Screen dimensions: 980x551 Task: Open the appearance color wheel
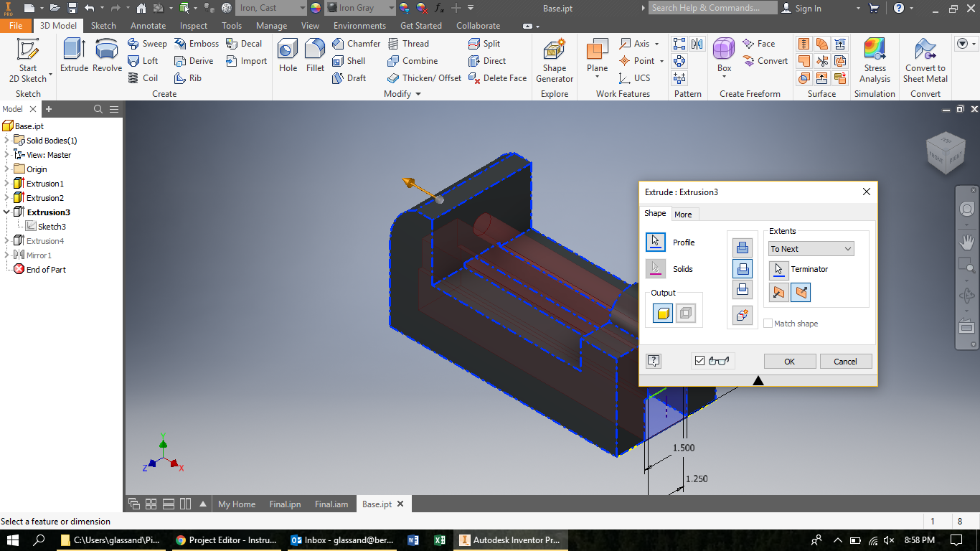[315, 8]
